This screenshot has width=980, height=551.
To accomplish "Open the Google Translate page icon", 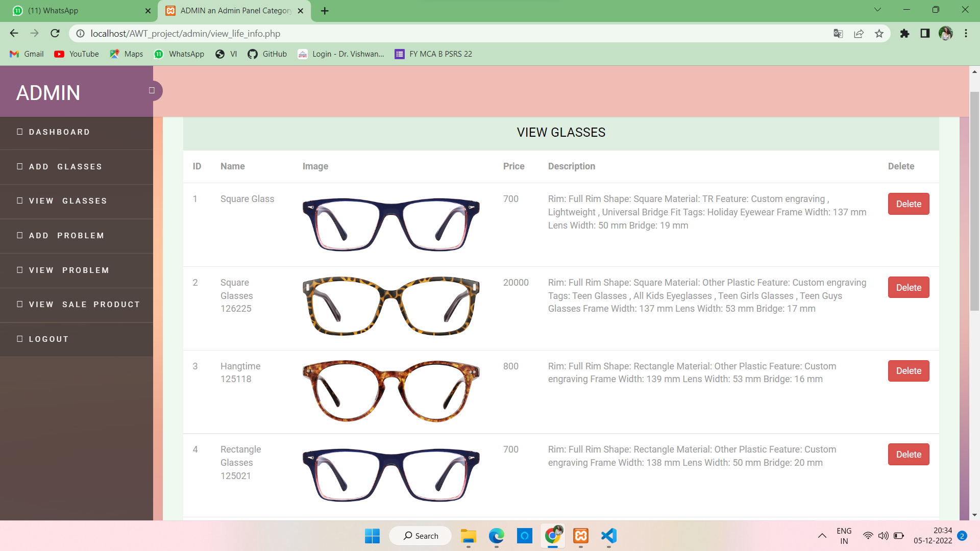I will (x=838, y=33).
